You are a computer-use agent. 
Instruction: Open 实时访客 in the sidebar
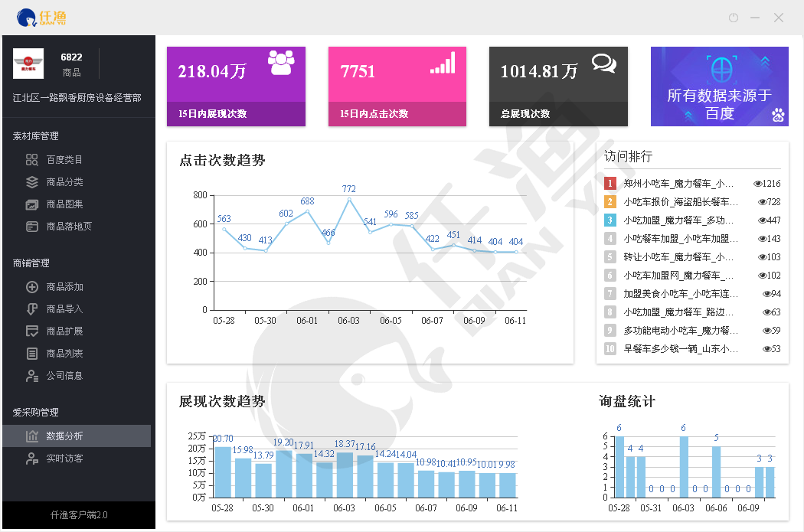(x=64, y=459)
